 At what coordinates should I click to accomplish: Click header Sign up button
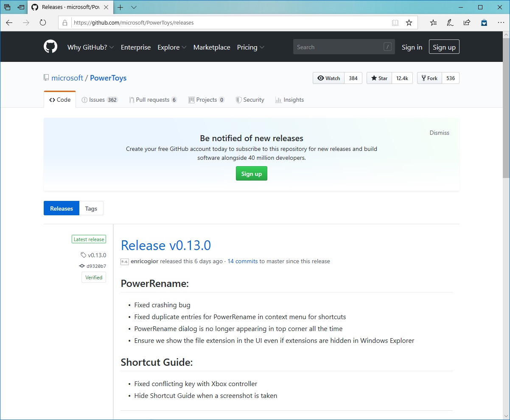444,47
